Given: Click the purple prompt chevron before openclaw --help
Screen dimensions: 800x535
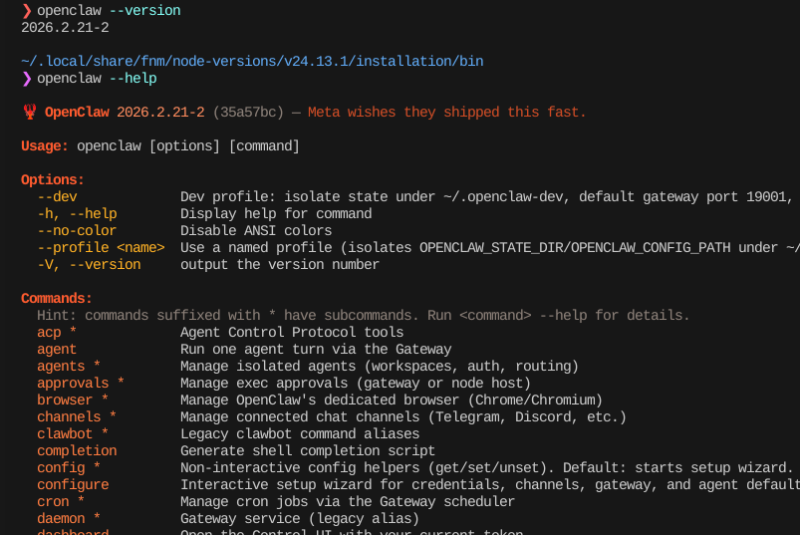Looking at the screenshot, I should coord(27,78).
